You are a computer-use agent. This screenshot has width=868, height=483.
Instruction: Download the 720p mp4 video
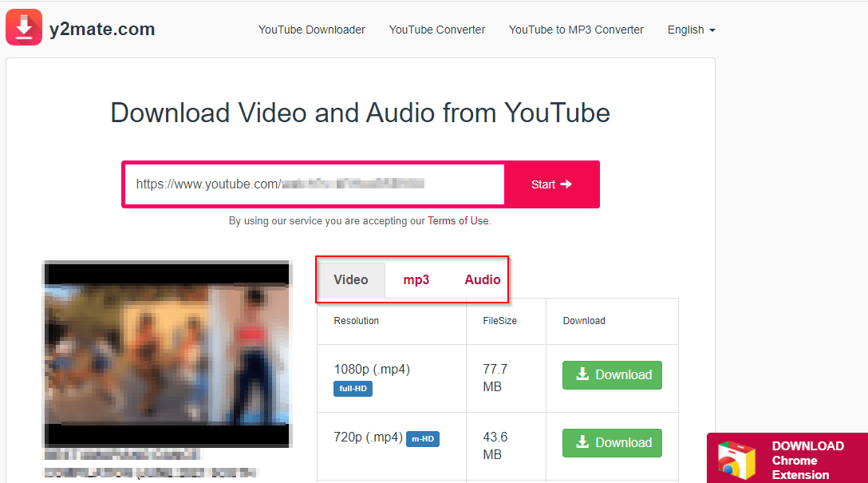pyautogui.click(x=612, y=443)
